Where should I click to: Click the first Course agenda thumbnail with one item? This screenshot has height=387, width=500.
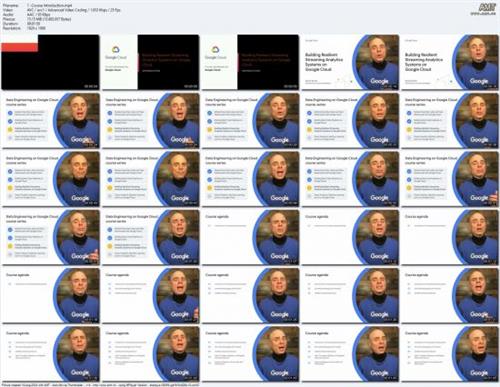click(250, 237)
